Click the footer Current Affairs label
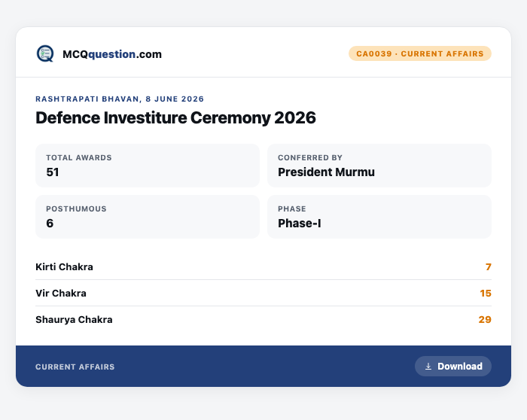 [75, 367]
